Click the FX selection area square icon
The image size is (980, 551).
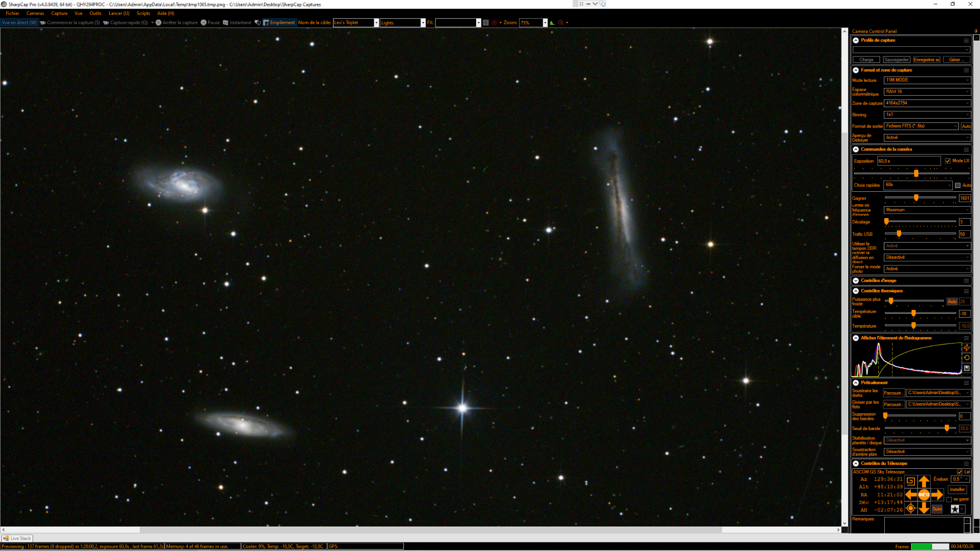[486, 22]
